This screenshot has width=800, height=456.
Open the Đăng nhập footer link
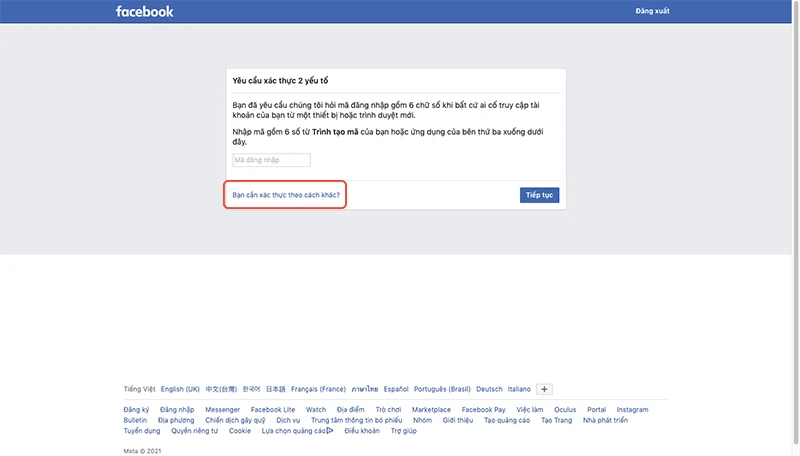pyautogui.click(x=177, y=410)
